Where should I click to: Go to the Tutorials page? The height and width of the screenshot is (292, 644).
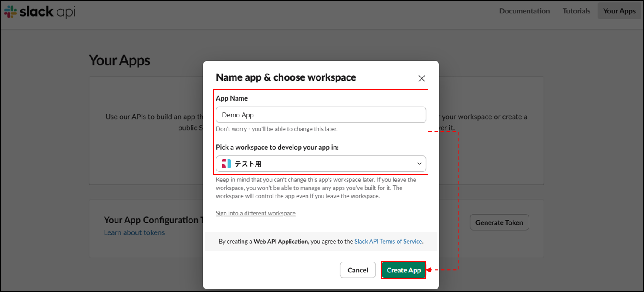pos(576,11)
